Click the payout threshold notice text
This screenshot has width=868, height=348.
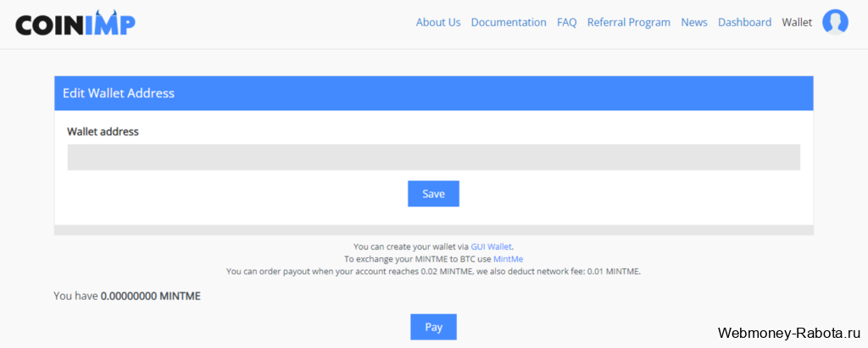point(433,272)
